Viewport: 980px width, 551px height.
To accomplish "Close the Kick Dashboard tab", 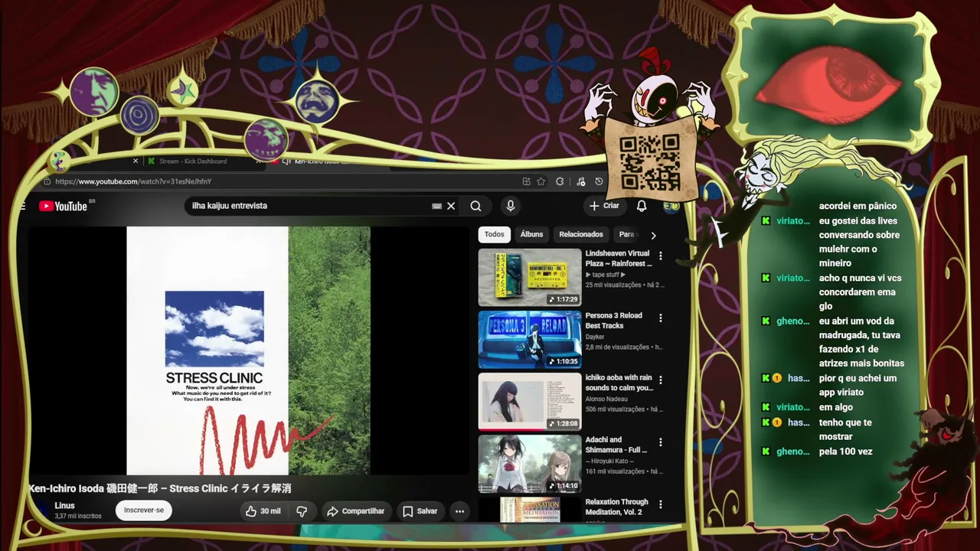I will tap(259, 161).
